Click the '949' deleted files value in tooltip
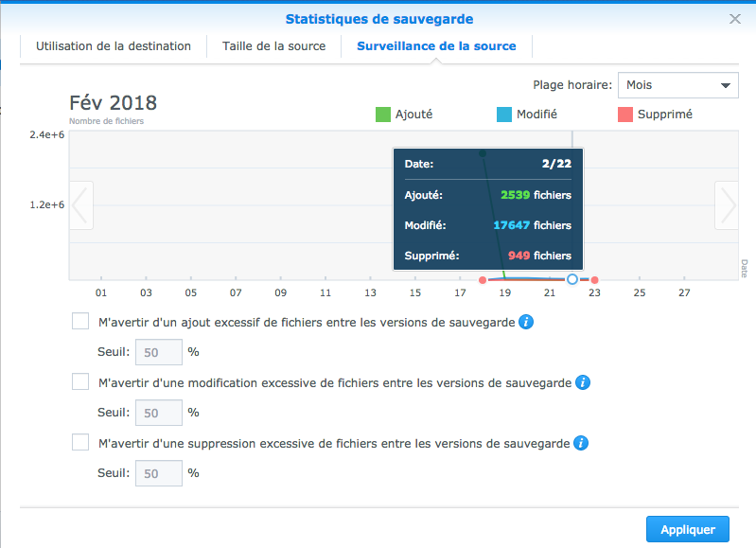The height and width of the screenshot is (548, 756). (x=519, y=256)
